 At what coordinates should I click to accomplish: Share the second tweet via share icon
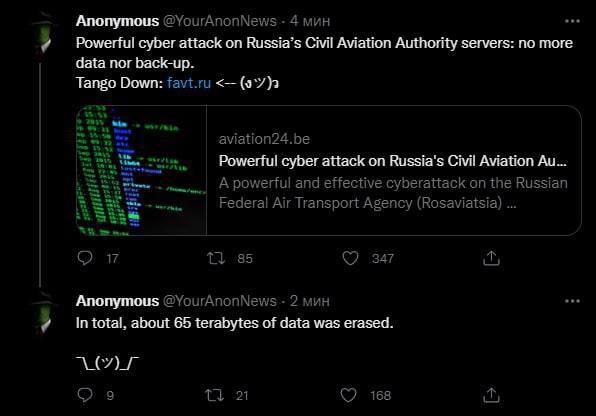(x=491, y=395)
